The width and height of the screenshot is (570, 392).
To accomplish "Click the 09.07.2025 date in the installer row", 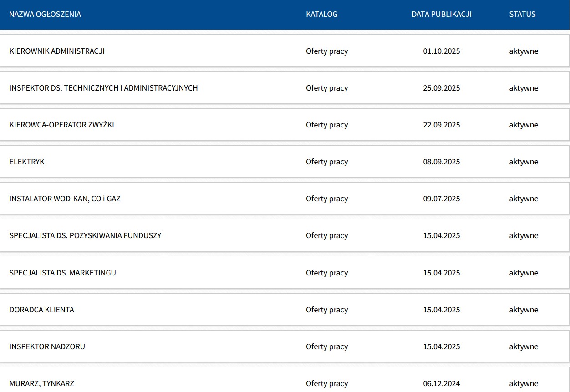I will tap(441, 199).
